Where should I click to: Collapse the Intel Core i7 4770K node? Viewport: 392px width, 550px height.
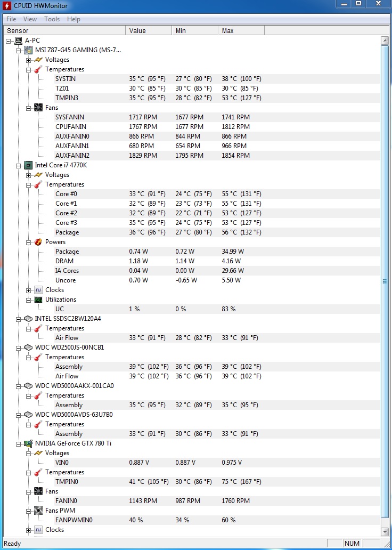[x=18, y=166]
